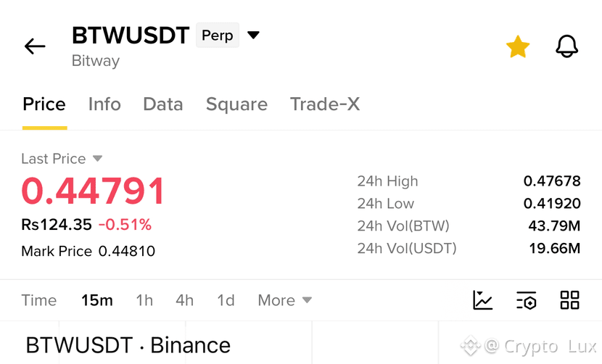
Task: Expand the Last Price dropdown
Action: pos(97,159)
